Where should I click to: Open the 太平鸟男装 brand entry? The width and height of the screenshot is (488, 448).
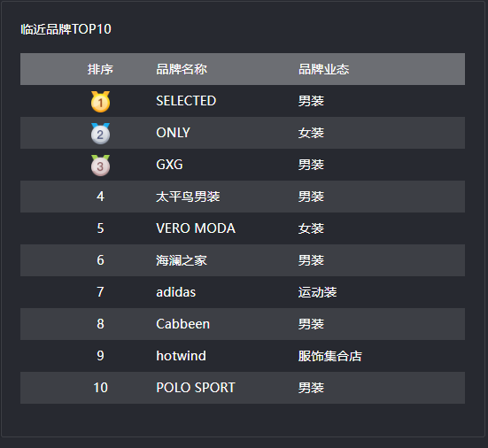coord(188,197)
